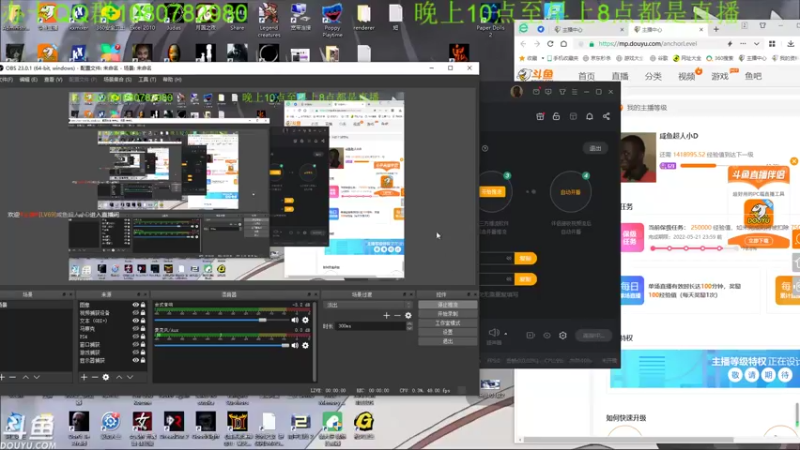Expand speaker options arrow in Douyu companion

coord(506,334)
